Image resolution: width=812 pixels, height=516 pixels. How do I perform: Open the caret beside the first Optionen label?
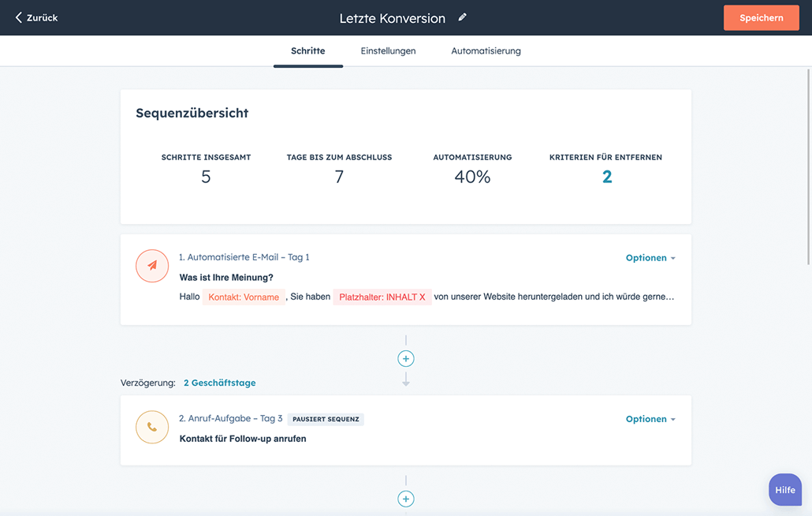click(x=672, y=257)
